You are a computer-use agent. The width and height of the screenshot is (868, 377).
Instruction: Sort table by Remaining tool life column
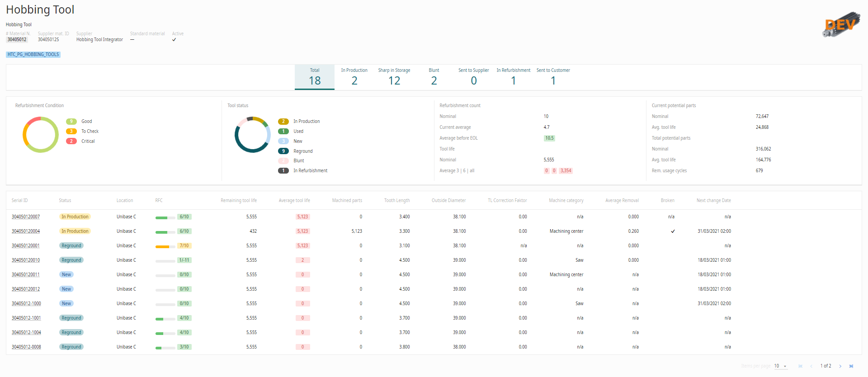pyautogui.click(x=238, y=200)
